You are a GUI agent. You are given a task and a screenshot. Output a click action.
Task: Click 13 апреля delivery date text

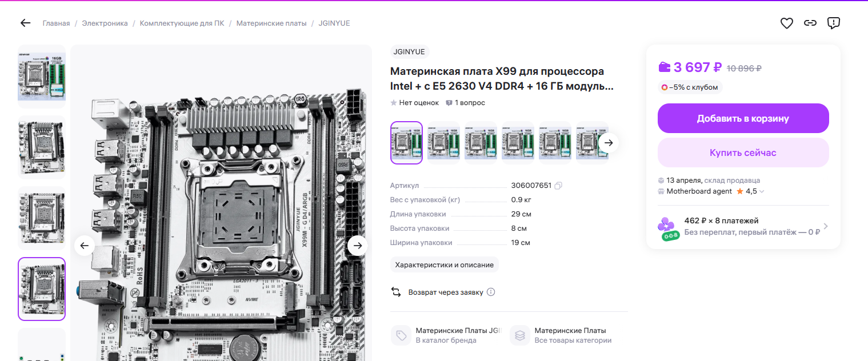(x=684, y=181)
